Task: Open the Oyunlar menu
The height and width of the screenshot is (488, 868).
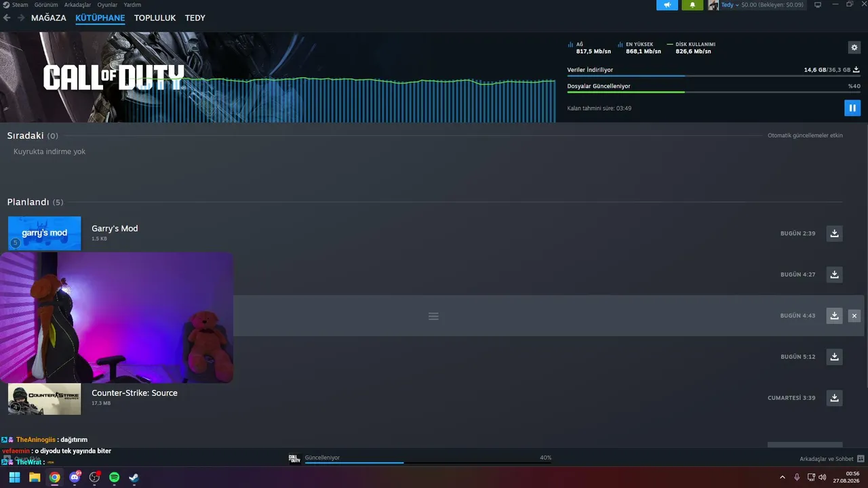Action: pos(107,5)
